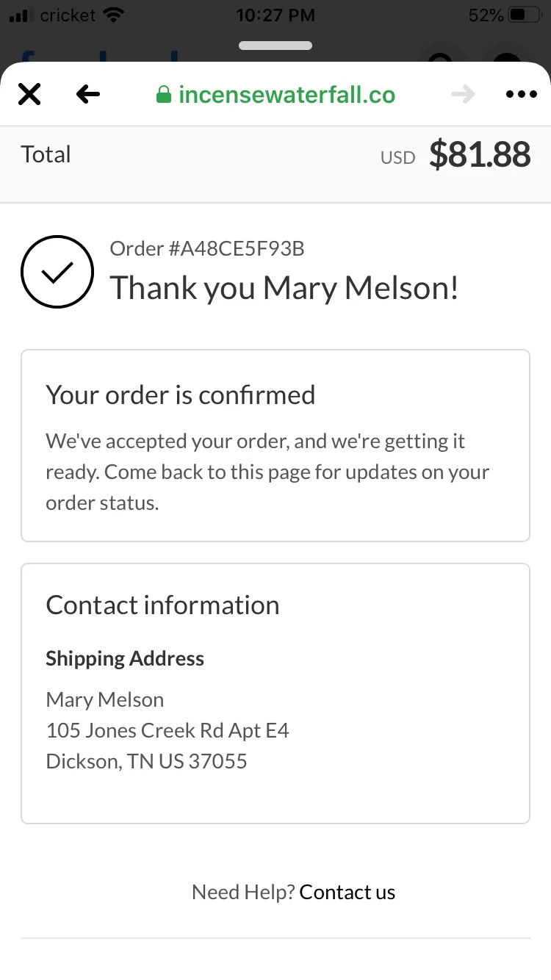Tap the Order #A48CE5F93B number

[x=207, y=248]
